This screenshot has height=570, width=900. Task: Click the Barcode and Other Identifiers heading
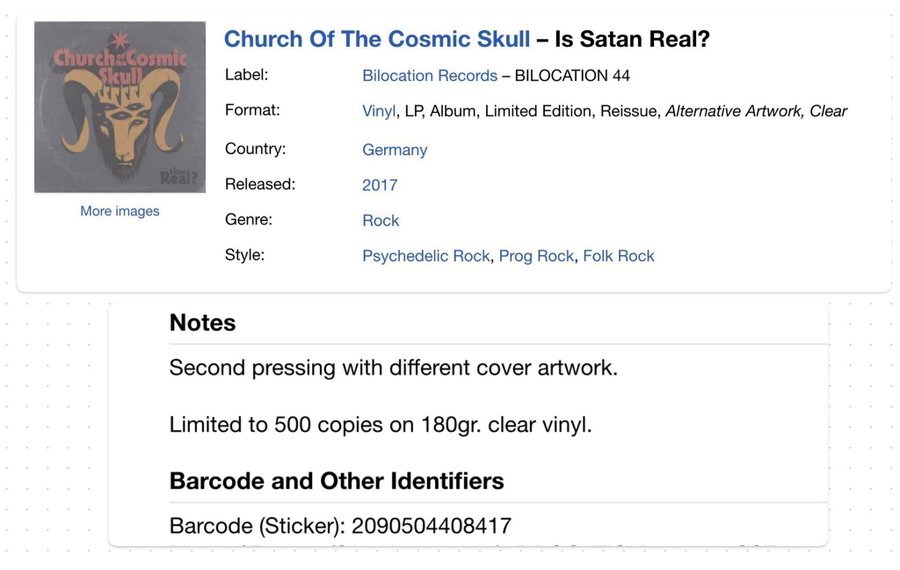[x=336, y=481]
